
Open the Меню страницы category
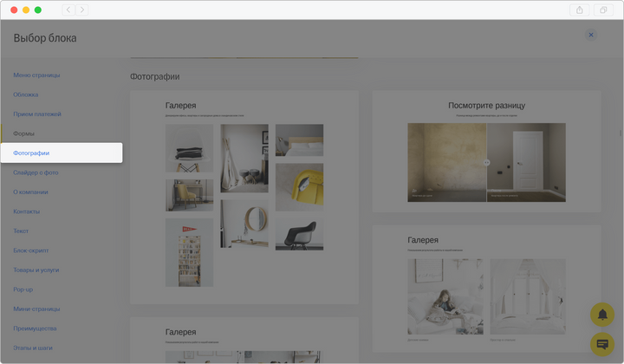click(36, 75)
